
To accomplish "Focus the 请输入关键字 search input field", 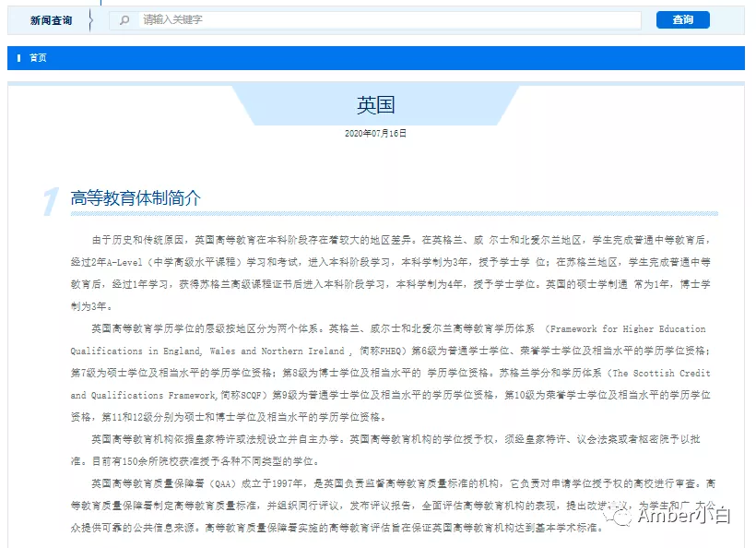I will [x=387, y=20].
